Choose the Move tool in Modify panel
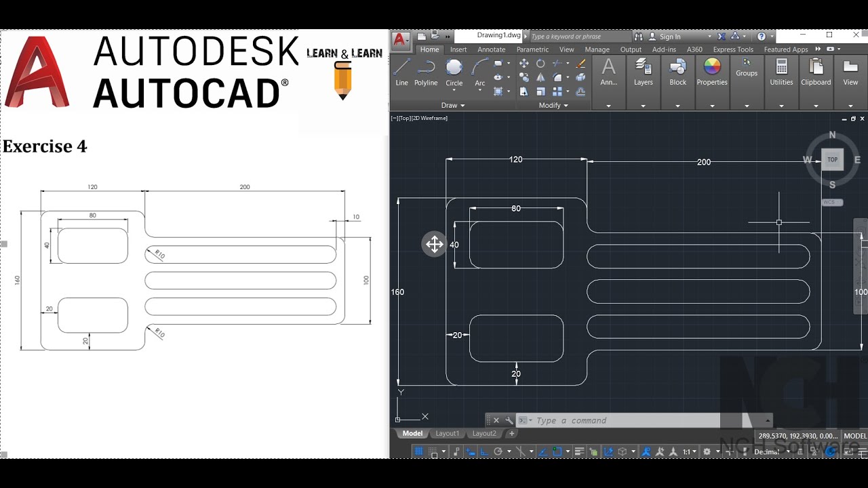The image size is (868, 488). click(x=524, y=63)
